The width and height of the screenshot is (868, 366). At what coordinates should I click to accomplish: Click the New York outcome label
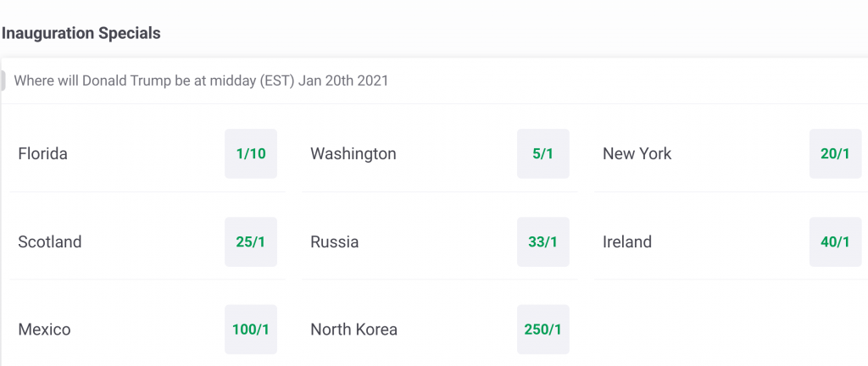tap(637, 154)
